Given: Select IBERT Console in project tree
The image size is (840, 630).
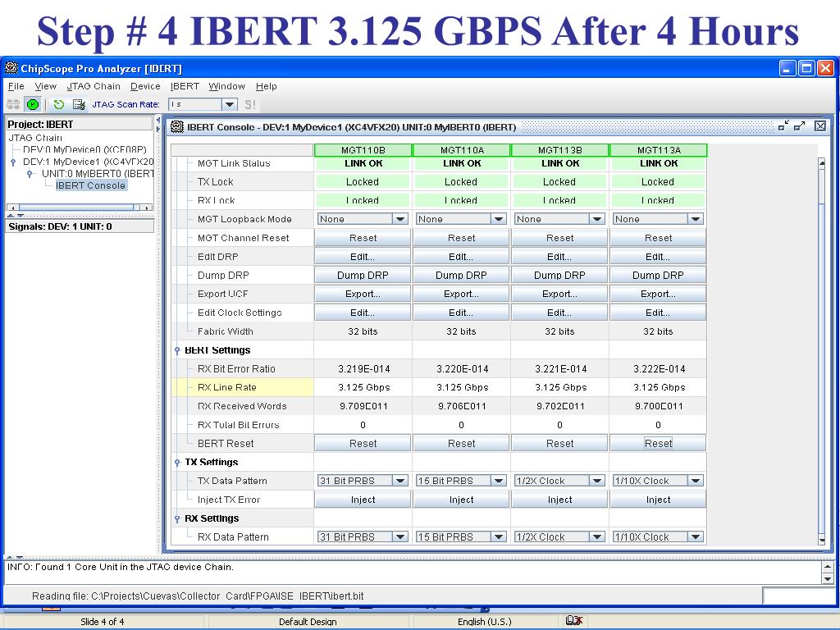Looking at the screenshot, I should click(x=90, y=185).
